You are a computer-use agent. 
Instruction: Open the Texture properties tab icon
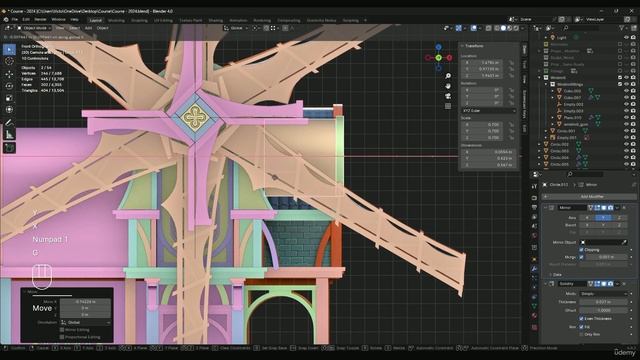(534, 327)
